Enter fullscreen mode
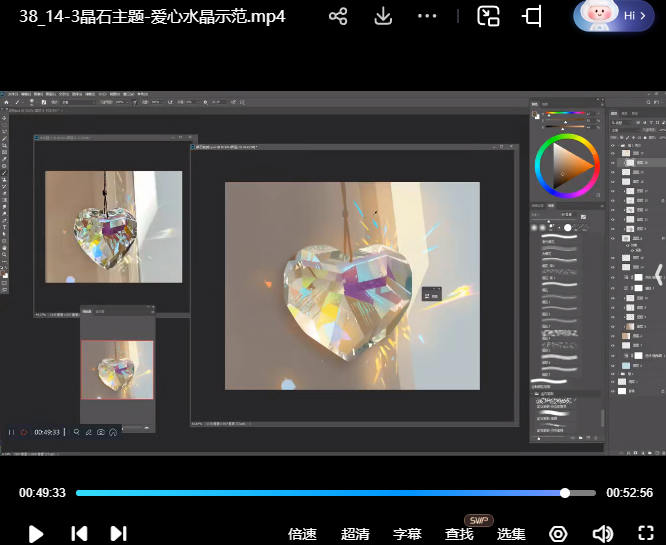This screenshot has height=545, width=666. click(645, 533)
